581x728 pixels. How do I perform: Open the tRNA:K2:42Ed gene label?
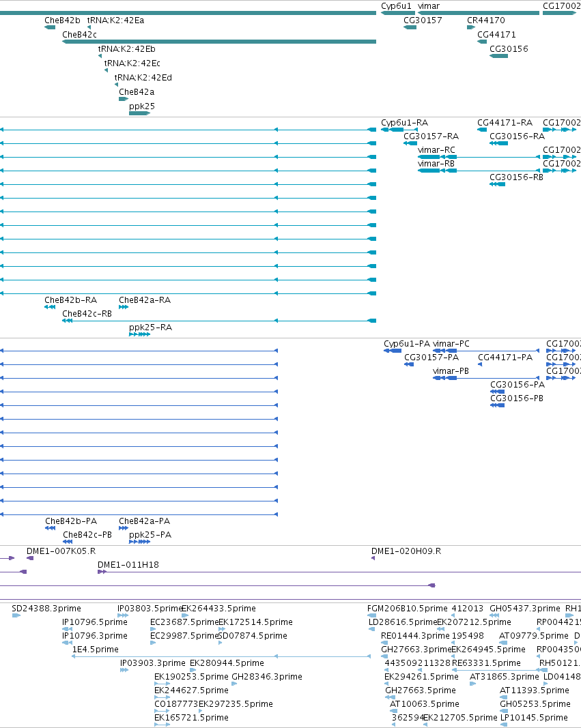[x=143, y=78]
